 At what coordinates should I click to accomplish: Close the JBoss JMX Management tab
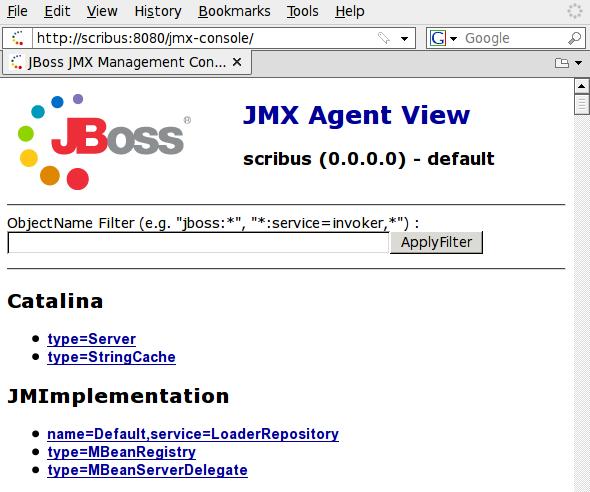click(237, 62)
